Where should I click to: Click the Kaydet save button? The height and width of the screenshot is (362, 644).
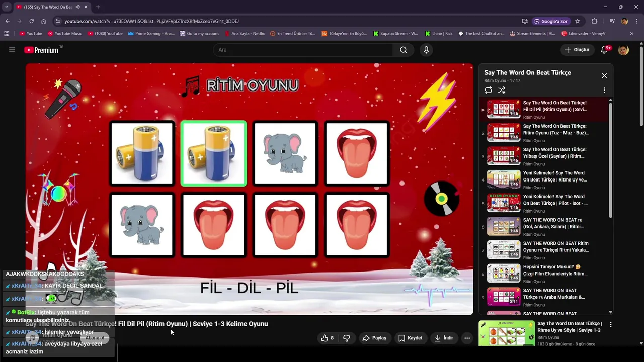tap(411, 338)
